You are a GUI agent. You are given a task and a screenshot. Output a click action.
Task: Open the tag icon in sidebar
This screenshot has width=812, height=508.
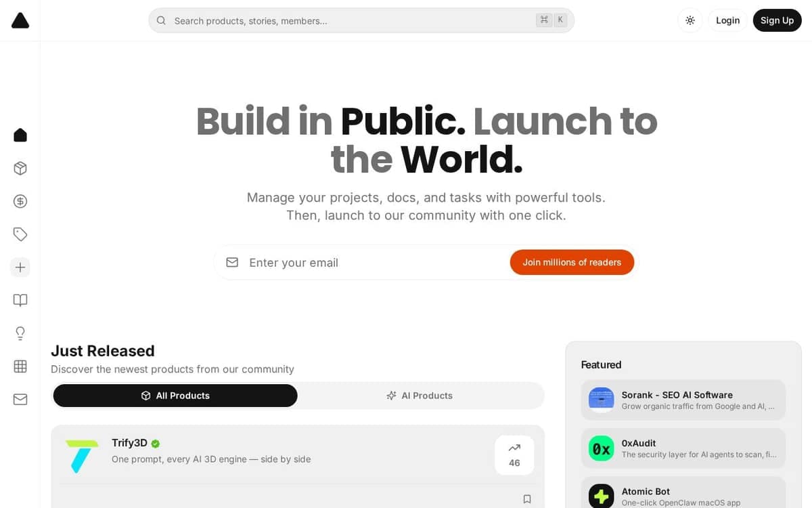coord(20,234)
